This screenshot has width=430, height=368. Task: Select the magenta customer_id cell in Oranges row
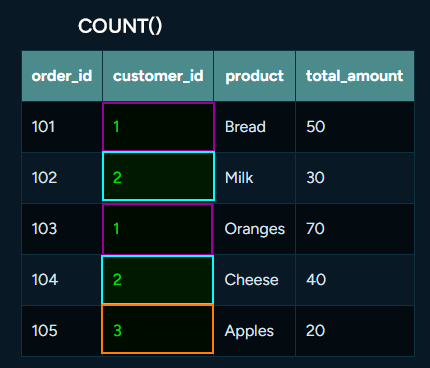pyautogui.click(x=158, y=229)
